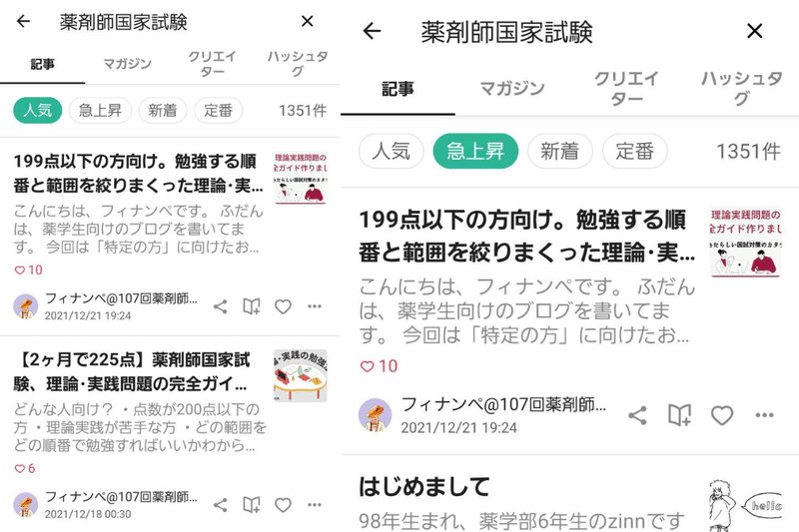Share the 2ヶ月で225点 article
Viewport: 799px width, 532px height.
click(x=220, y=505)
